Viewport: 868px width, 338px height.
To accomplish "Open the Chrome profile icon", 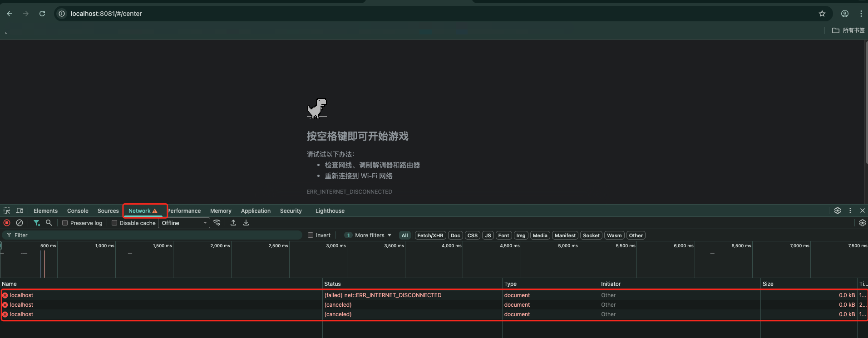I will [x=845, y=14].
